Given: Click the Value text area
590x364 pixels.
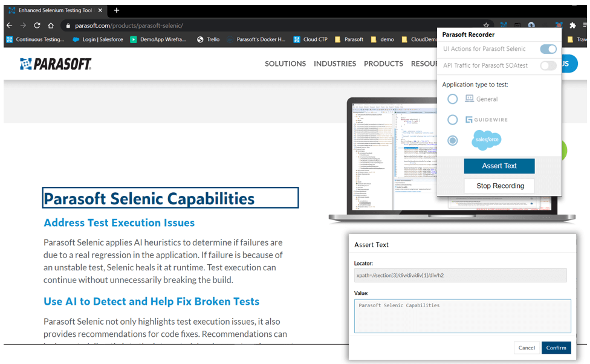Looking at the screenshot, I should [462, 316].
